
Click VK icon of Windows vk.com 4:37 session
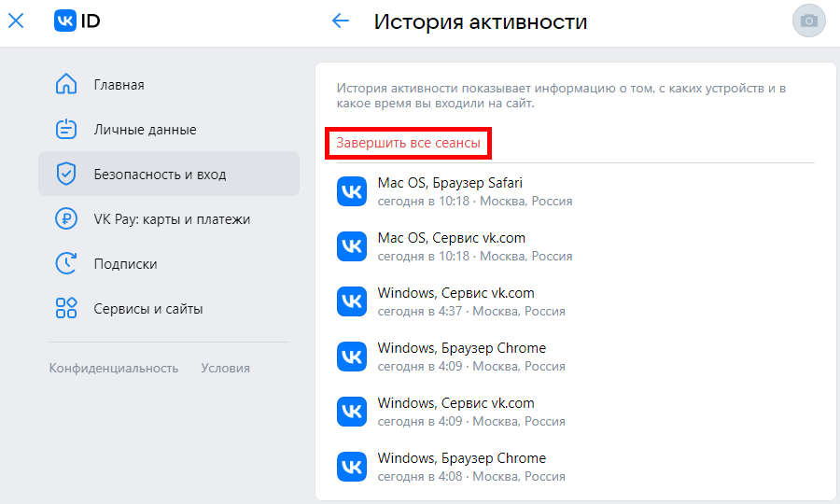tap(352, 301)
